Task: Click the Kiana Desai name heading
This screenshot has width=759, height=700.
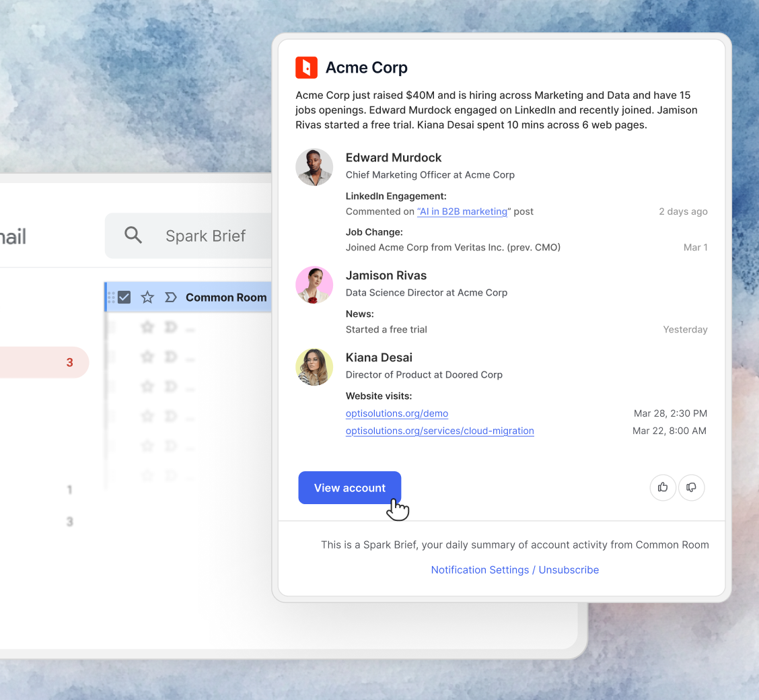Action: point(379,358)
